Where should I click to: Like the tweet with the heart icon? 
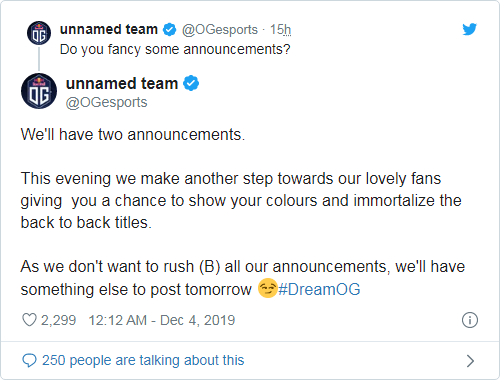[29, 320]
